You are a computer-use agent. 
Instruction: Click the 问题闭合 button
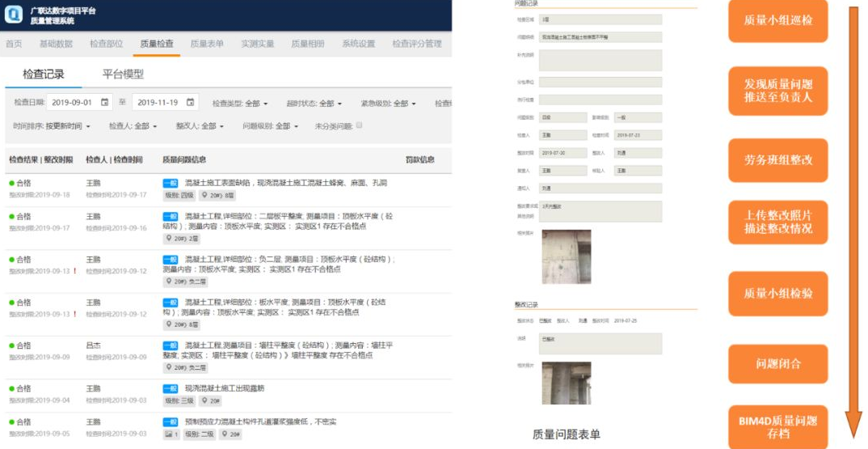click(x=777, y=364)
